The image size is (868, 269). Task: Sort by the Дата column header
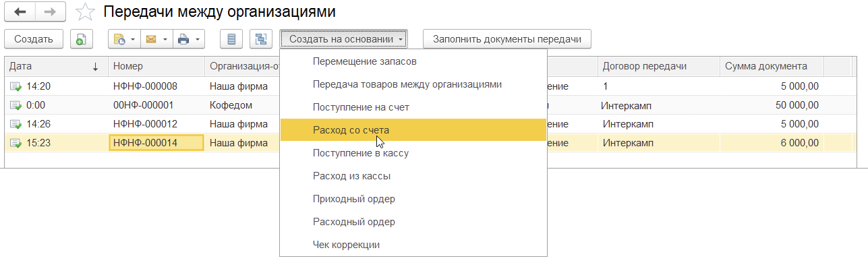click(x=56, y=66)
